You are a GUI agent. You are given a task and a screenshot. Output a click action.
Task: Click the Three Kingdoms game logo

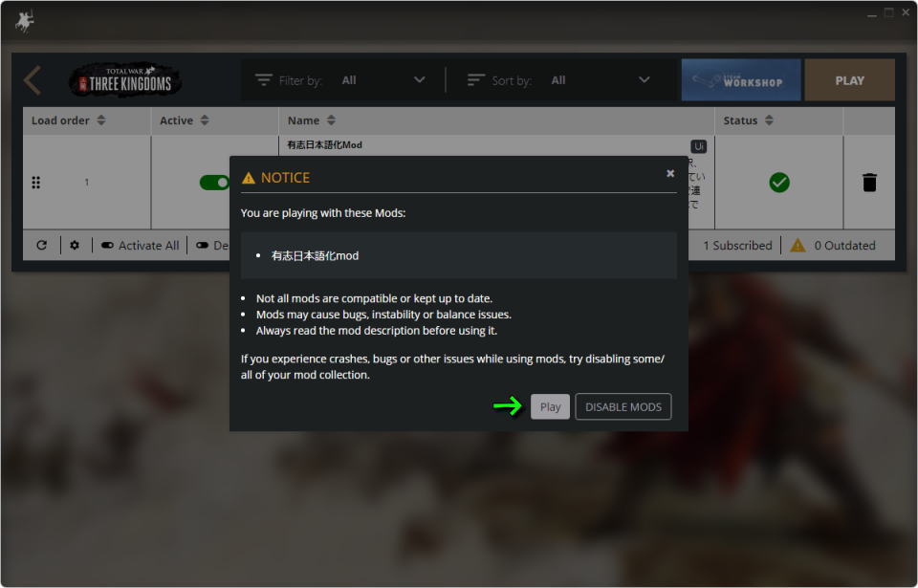(126, 81)
